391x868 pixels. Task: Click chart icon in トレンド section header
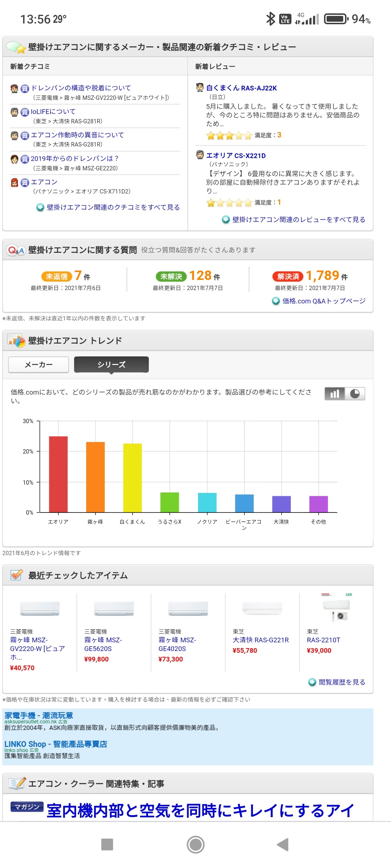click(x=16, y=341)
